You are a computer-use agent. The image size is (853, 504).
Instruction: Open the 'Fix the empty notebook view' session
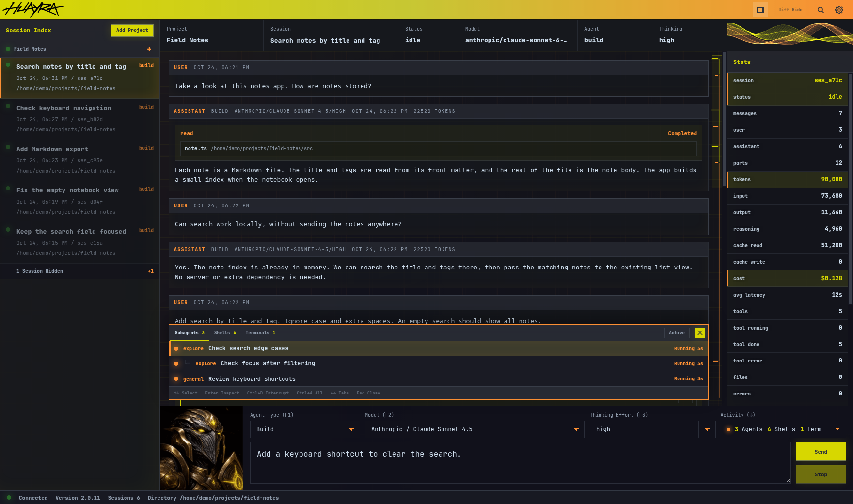click(x=80, y=202)
